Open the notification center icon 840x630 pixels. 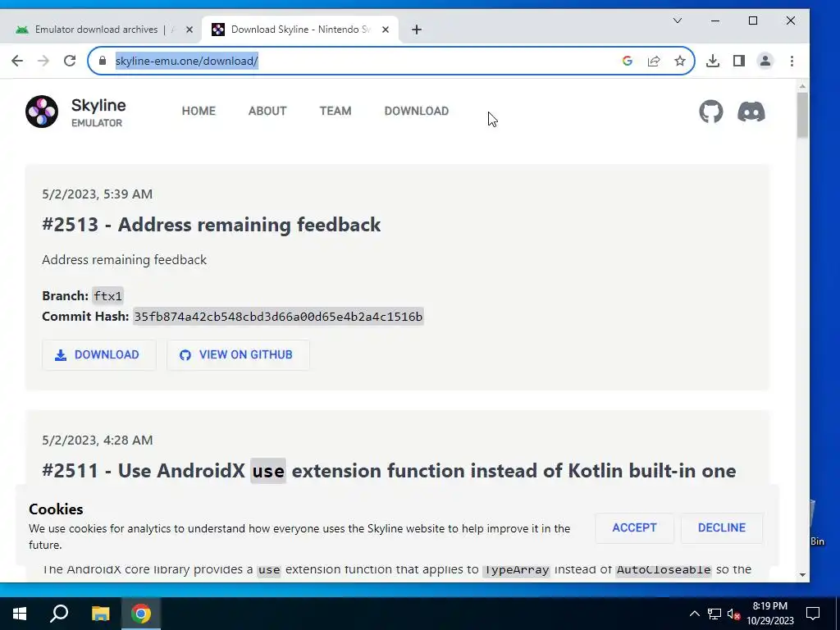point(813,614)
